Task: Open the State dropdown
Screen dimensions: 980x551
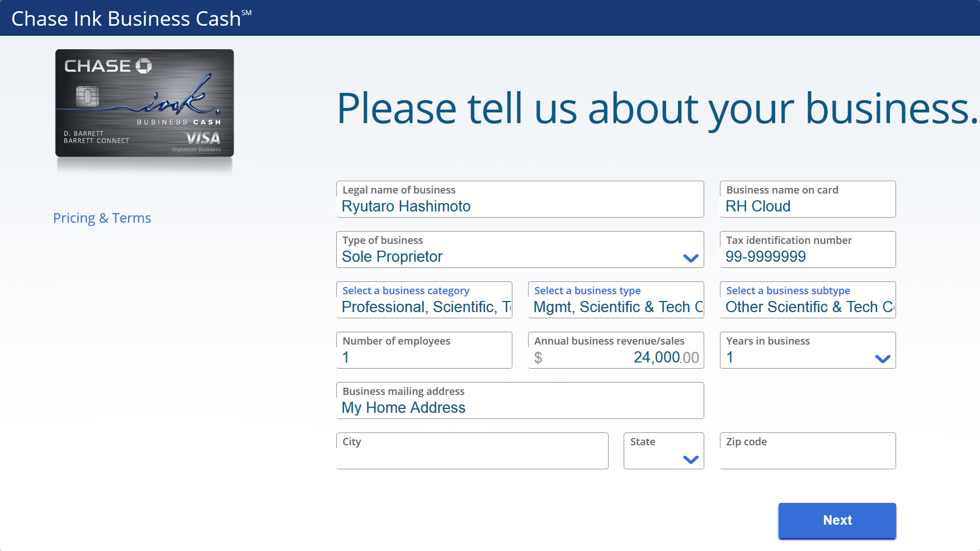Action: (x=663, y=451)
